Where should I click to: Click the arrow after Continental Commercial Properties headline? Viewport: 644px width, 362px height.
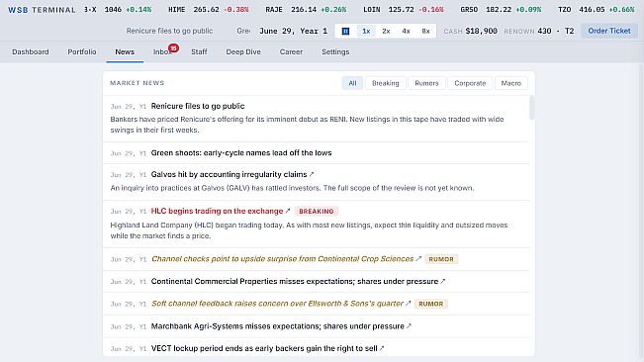pos(442,282)
